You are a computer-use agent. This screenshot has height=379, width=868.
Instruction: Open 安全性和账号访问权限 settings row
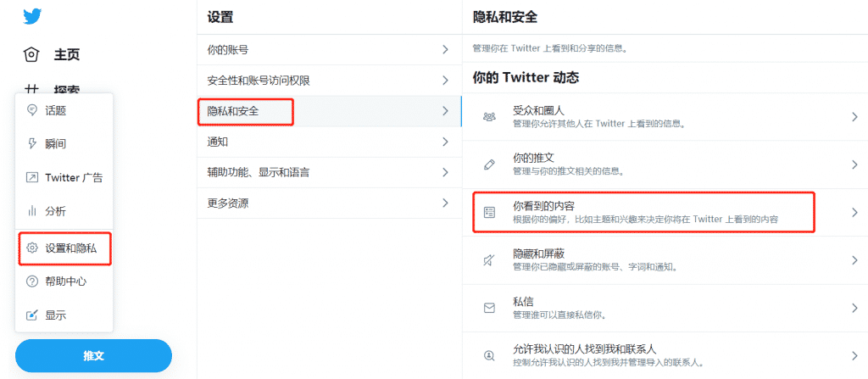point(330,81)
